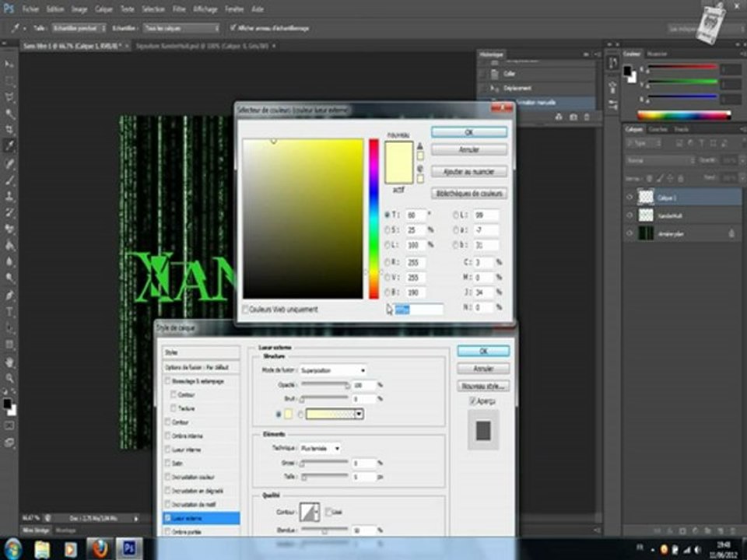
Task: Select the Crop tool
Action: click(x=9, y=130)
